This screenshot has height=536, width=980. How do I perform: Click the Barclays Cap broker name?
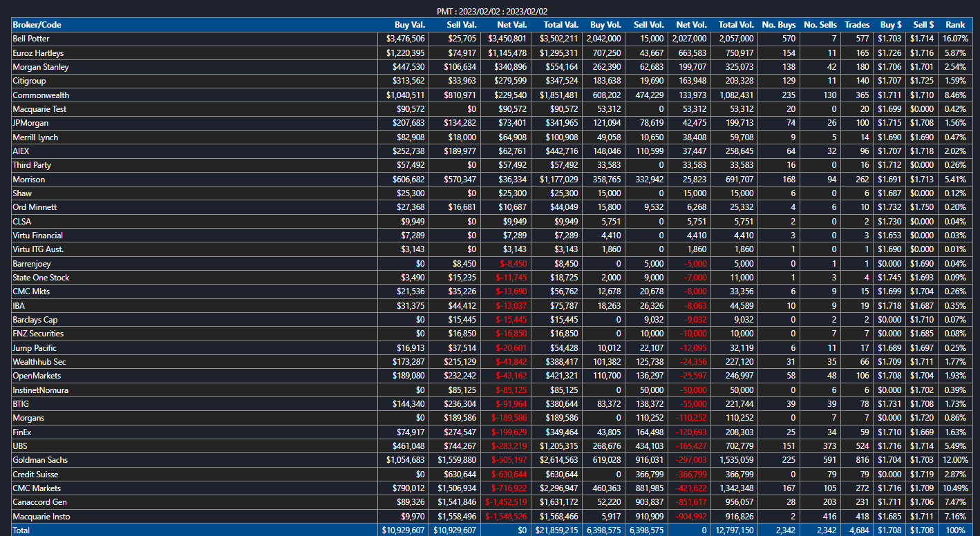click(x=35, y=320)
